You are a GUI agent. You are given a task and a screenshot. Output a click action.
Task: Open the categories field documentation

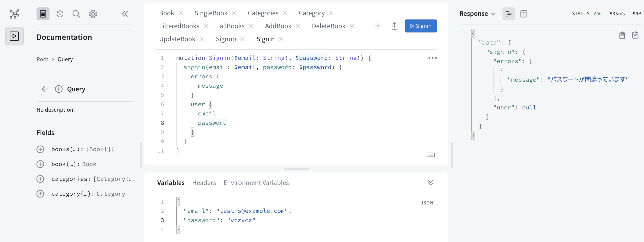(92, 179)
